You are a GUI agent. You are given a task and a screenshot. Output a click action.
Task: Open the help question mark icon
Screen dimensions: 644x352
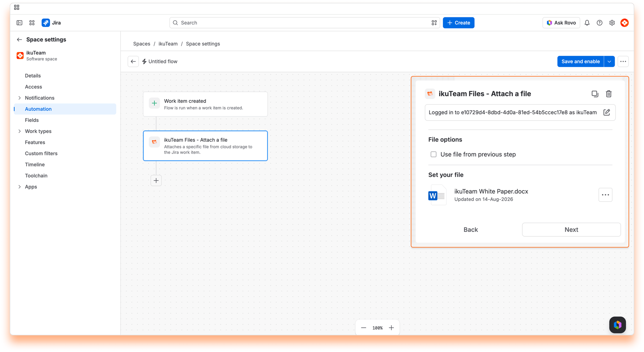[x=600, y=23]
